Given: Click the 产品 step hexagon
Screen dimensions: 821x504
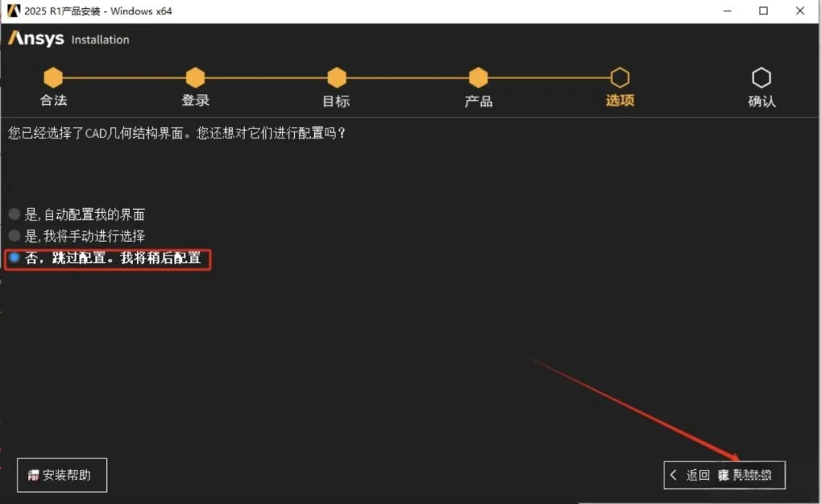Looking at the screenshot, I should click(478, 78).
